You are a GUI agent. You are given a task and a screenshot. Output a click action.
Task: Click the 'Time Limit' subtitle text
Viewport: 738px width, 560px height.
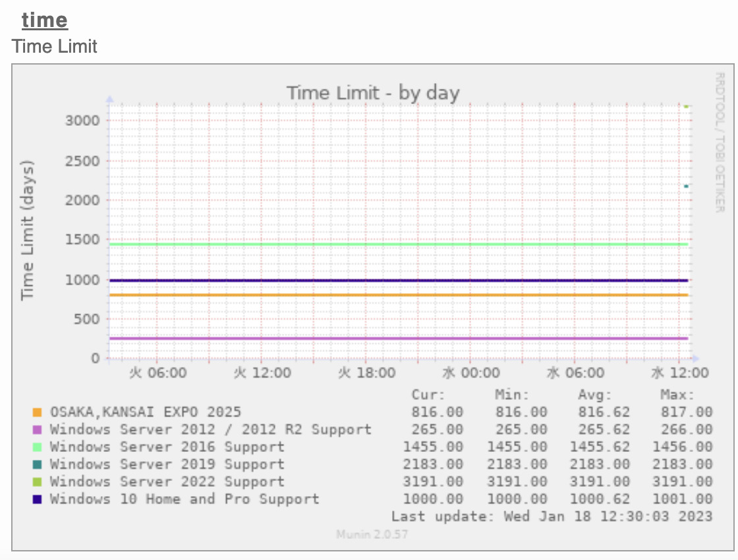pyautogui.click(x=55, y=47)
